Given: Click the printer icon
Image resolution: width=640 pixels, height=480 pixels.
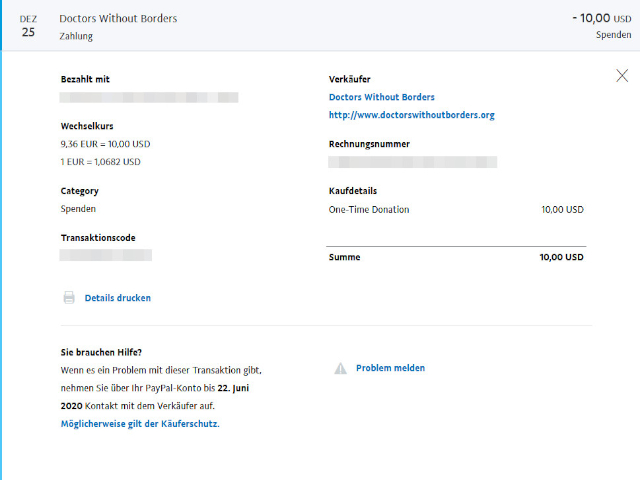Looking at the screenshot, I should pyautogui.click(x=69, y=298).
